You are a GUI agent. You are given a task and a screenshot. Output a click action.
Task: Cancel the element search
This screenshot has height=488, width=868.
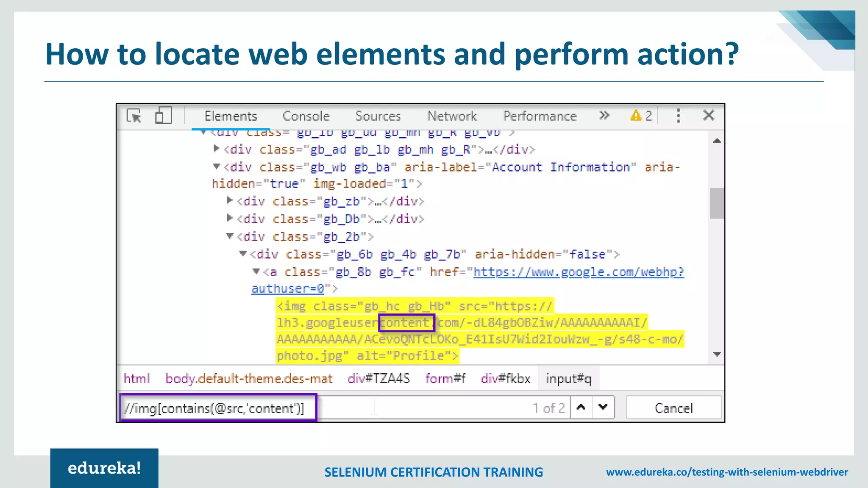673,408
